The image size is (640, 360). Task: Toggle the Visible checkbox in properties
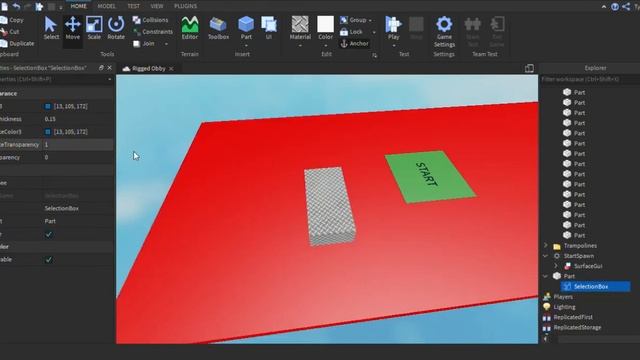pos(49,235)
